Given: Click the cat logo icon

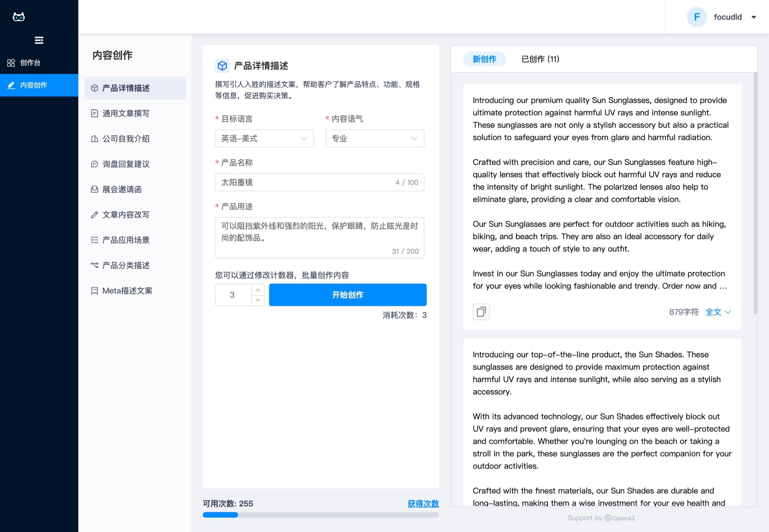Looking at the screenshot, I should point(19,17).
